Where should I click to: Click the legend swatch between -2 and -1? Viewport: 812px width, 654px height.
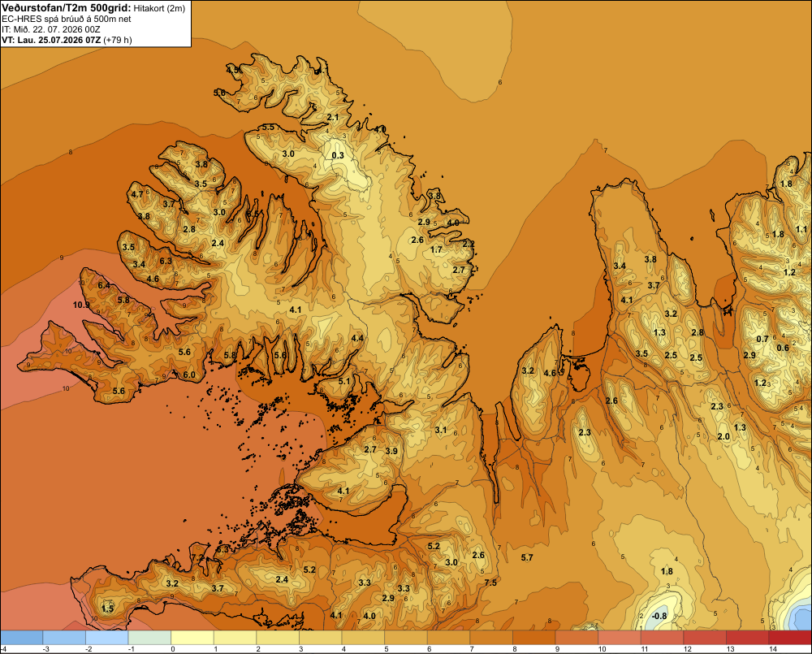pos(106,638)
